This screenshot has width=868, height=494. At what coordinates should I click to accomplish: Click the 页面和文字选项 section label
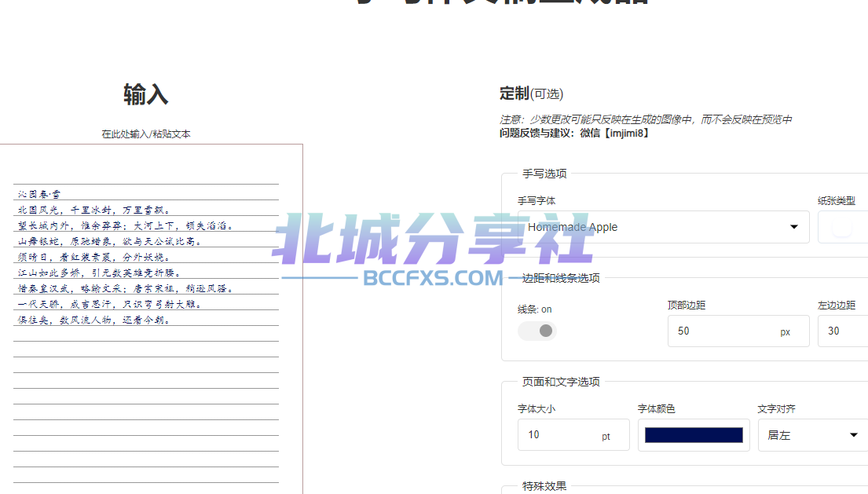pos(561,382)
